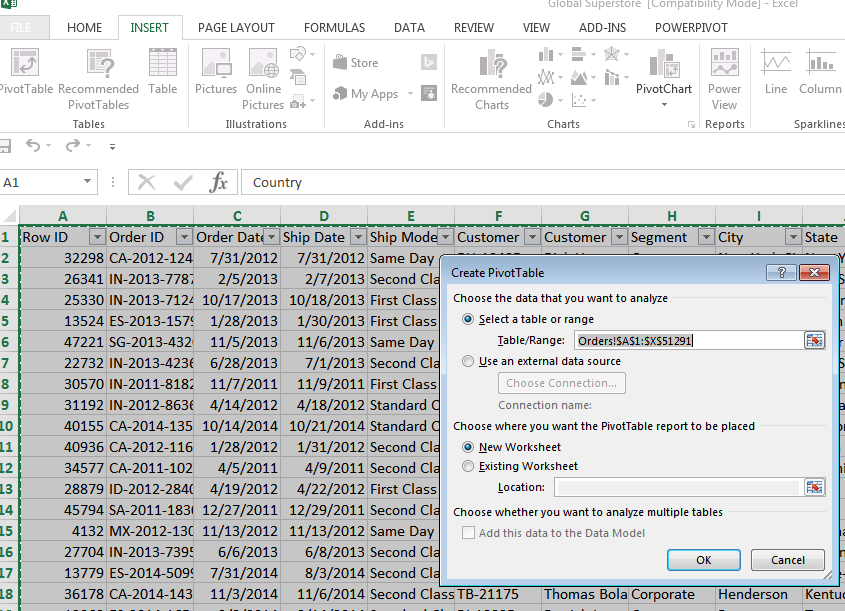This screenshot has width=845, height=611.
Task: Open the Segment column filter dropdown
Action: pos(707,237)
